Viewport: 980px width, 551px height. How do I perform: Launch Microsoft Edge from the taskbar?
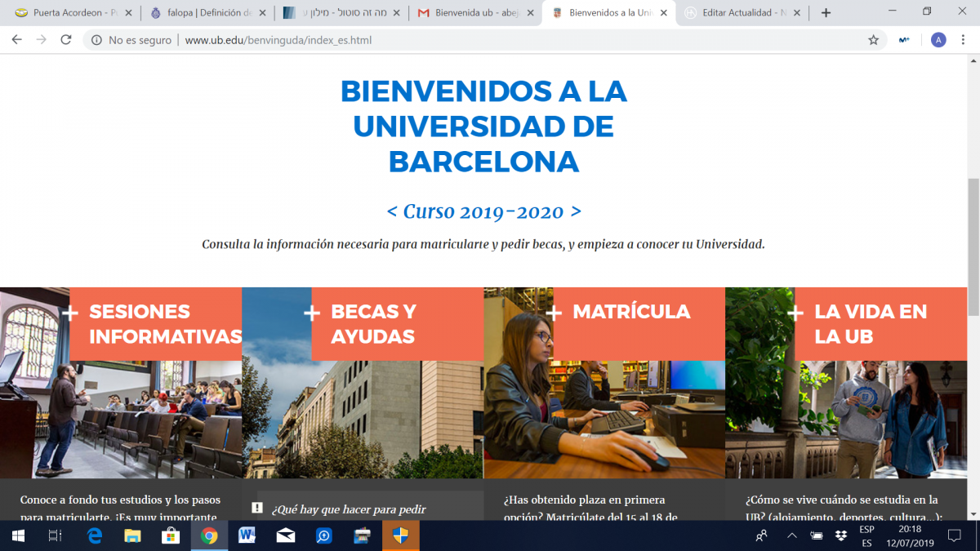click(x=94, y=535)
